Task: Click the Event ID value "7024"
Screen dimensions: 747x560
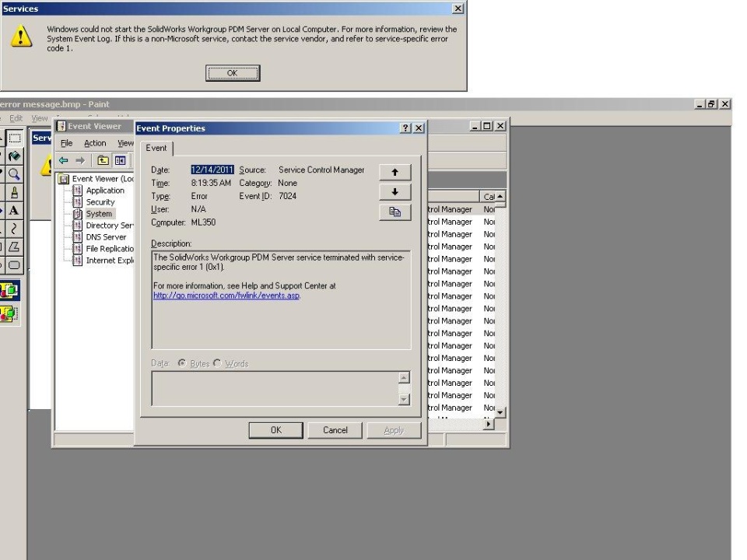Action: [x=288, y=196]
